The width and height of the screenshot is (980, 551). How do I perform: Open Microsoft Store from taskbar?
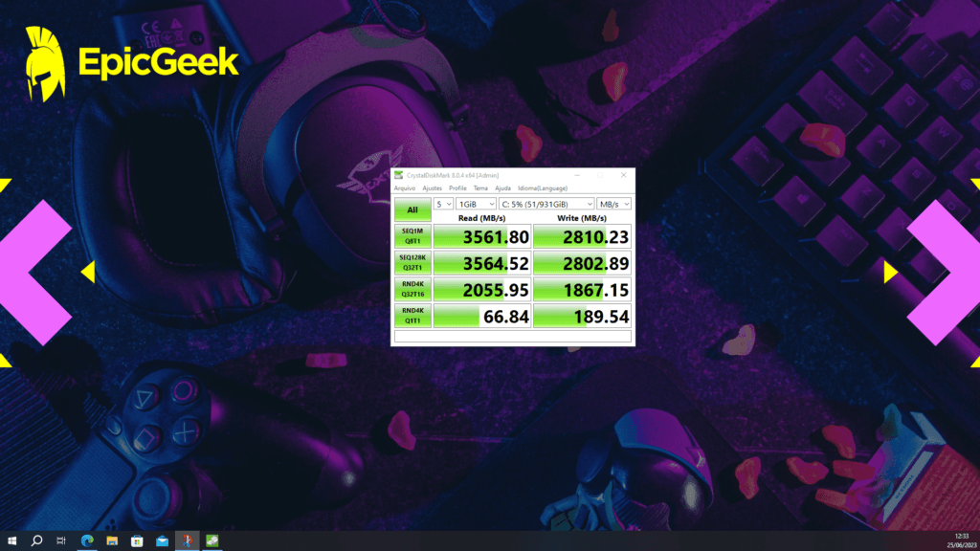pyautogui.click(x=137, y=540)
